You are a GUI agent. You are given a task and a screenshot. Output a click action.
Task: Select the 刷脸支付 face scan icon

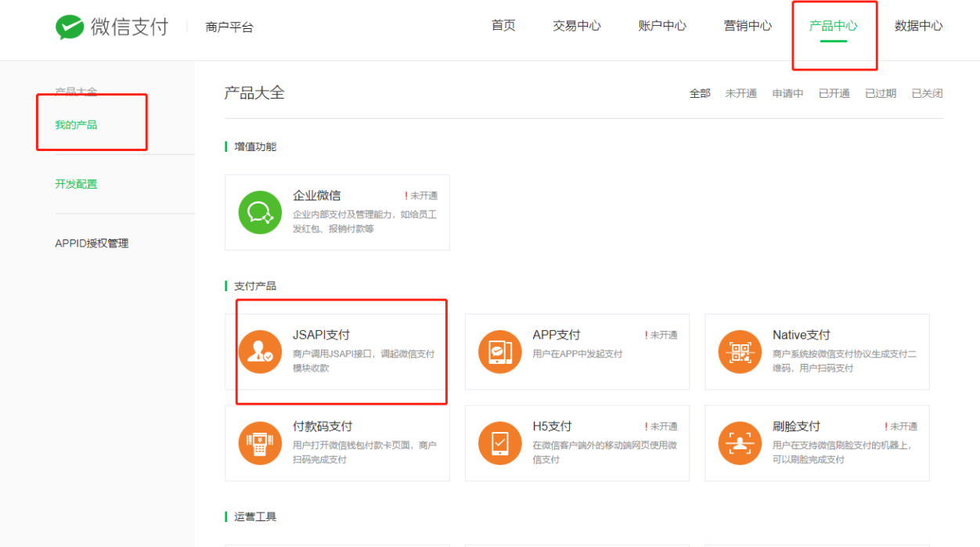[x=740, y=444]
